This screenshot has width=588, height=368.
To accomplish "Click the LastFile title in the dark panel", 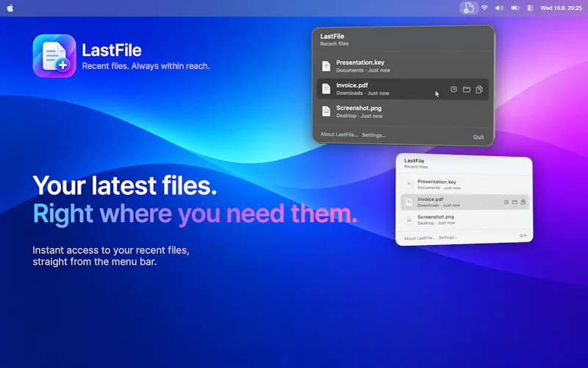I will coord(332,36).
